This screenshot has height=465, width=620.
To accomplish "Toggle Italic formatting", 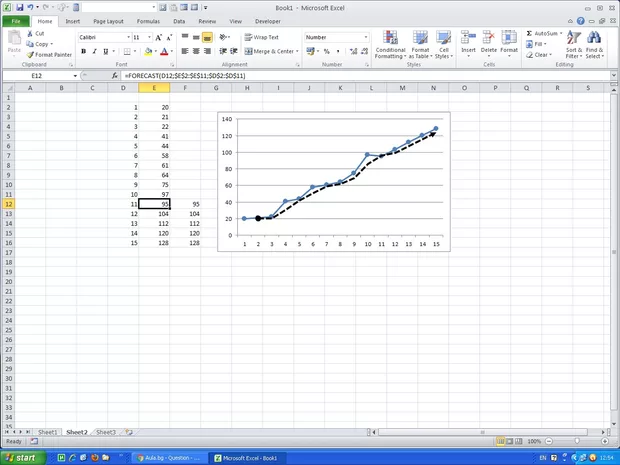I will point(96,51).
